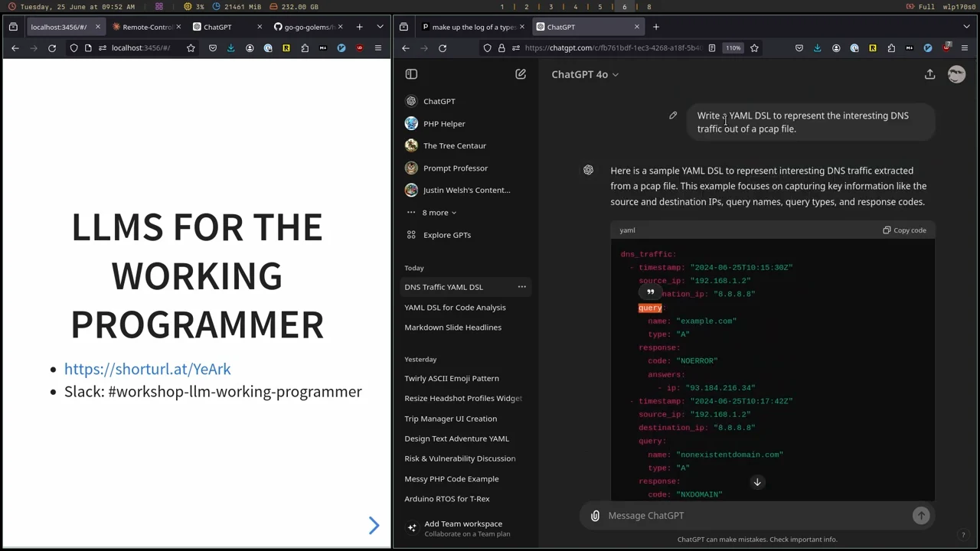Open the Prompt Professor GPT
The height and width of the screenshot is (551, 980).
point(455,168)
